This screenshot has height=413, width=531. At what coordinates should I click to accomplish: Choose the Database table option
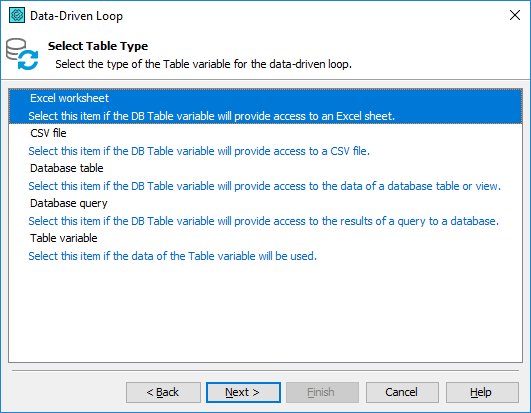point(67,168)
